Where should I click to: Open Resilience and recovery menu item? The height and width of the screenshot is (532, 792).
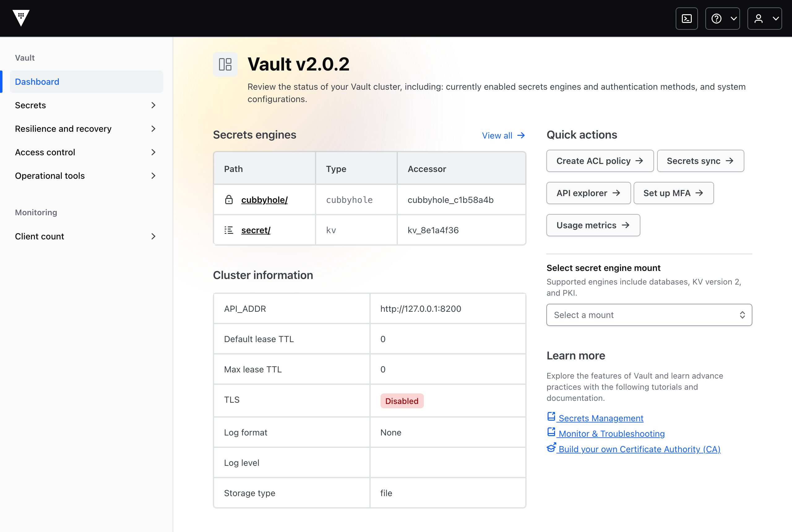pos(87,129)
